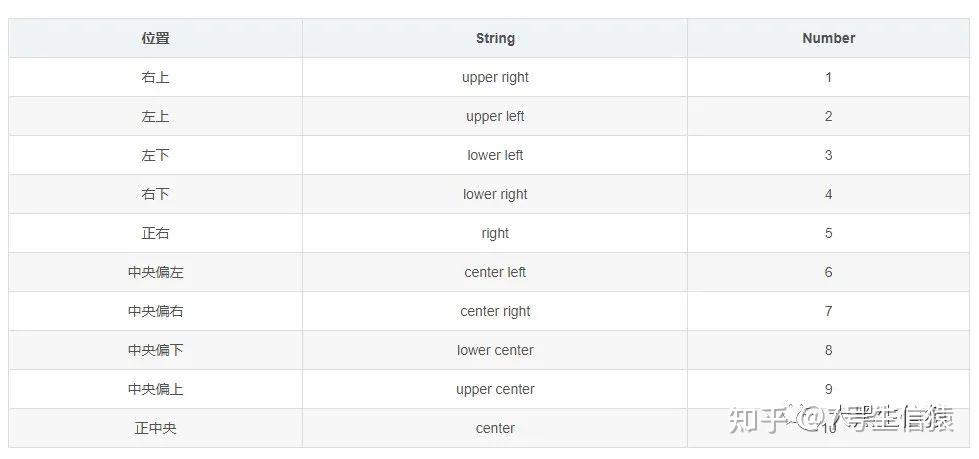Select the 左上 position cell
This screenshot has height=459, width=979.
pos(155,116)
